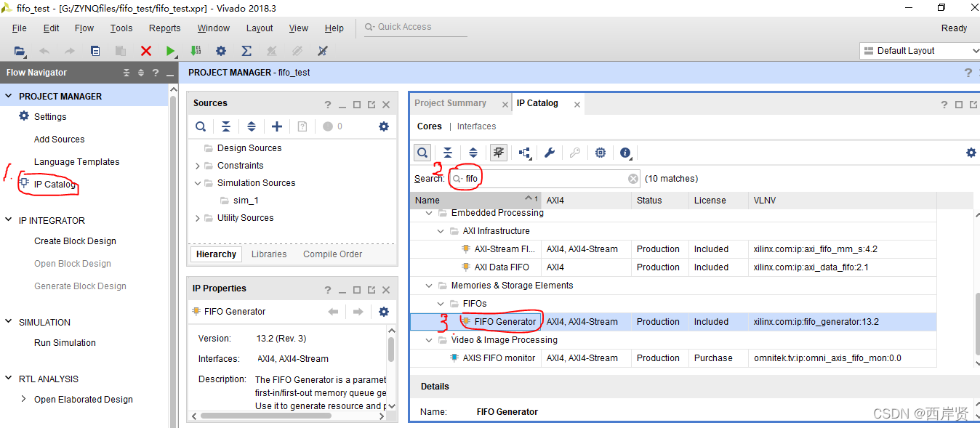Screen dimensions: 980x428
Task: Open the File menu
Action: [20, 28]
